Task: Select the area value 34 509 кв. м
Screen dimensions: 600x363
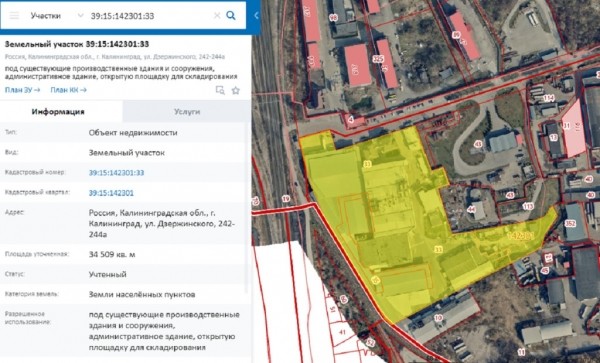Action: (112, 254)
